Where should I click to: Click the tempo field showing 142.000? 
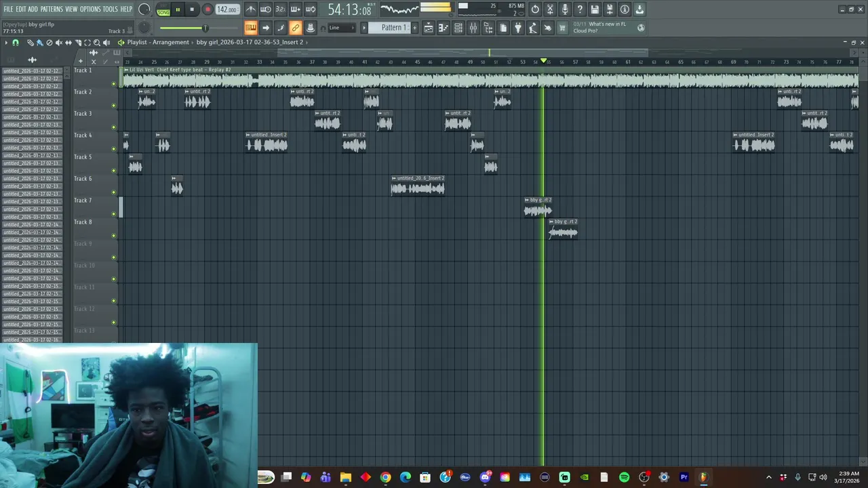tap(227, 9)
